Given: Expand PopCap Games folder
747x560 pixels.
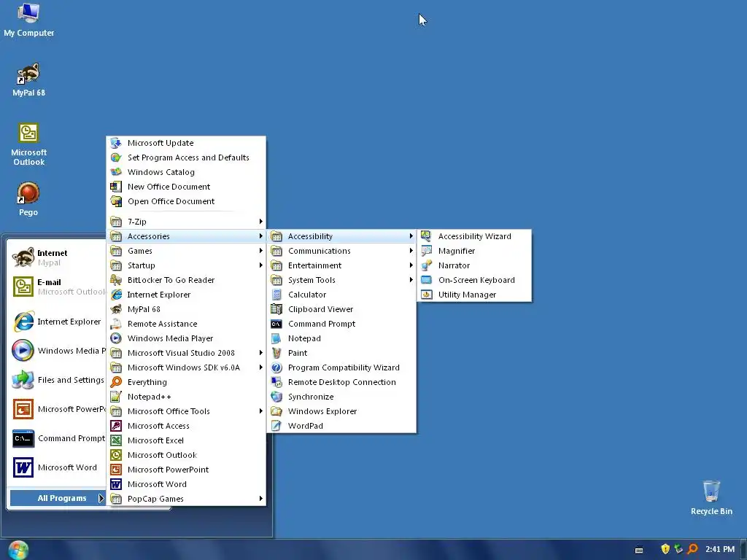Looking at the screenshot, I should [x=186, y=499].
